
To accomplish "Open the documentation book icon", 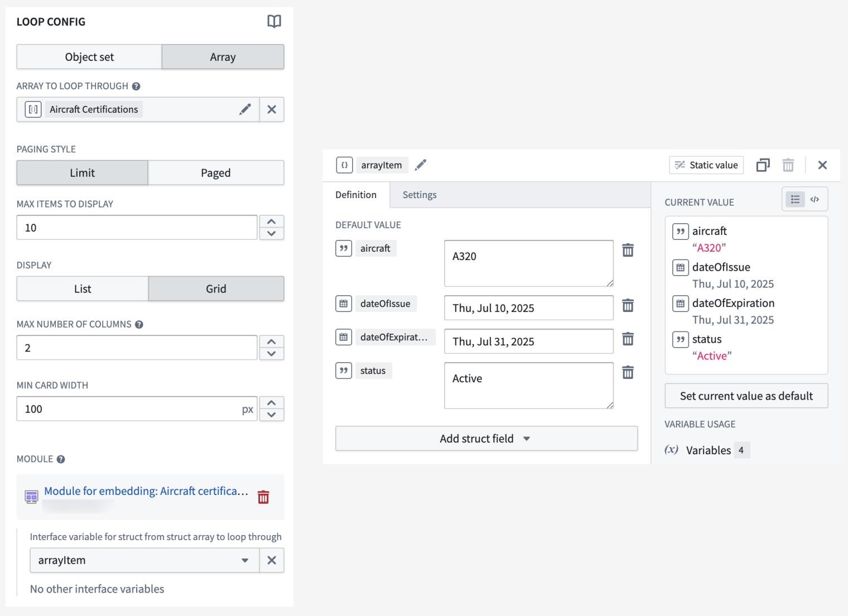I will (274, 22).
